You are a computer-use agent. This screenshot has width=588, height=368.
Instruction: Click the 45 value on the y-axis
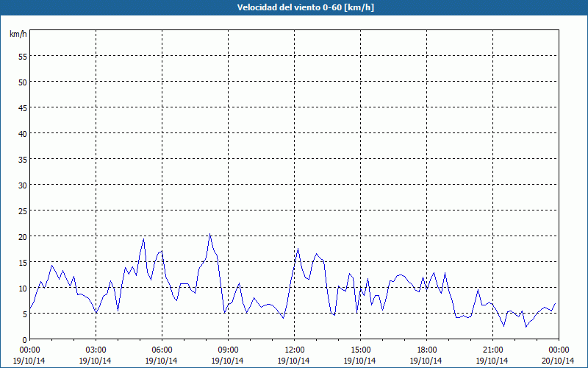23,107
